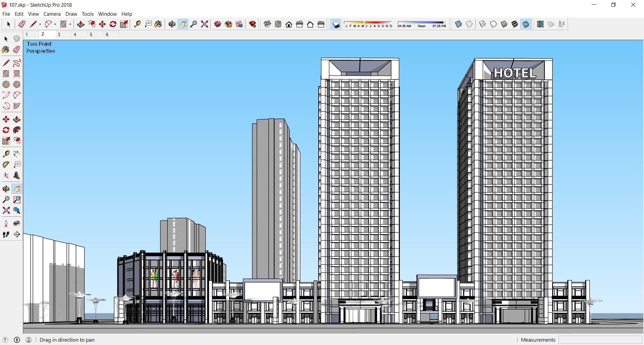Image resolution: width=644 pixels, height=345 pixels.
Task: Click the sign-in profile status icon
Action: coord(29,340)
